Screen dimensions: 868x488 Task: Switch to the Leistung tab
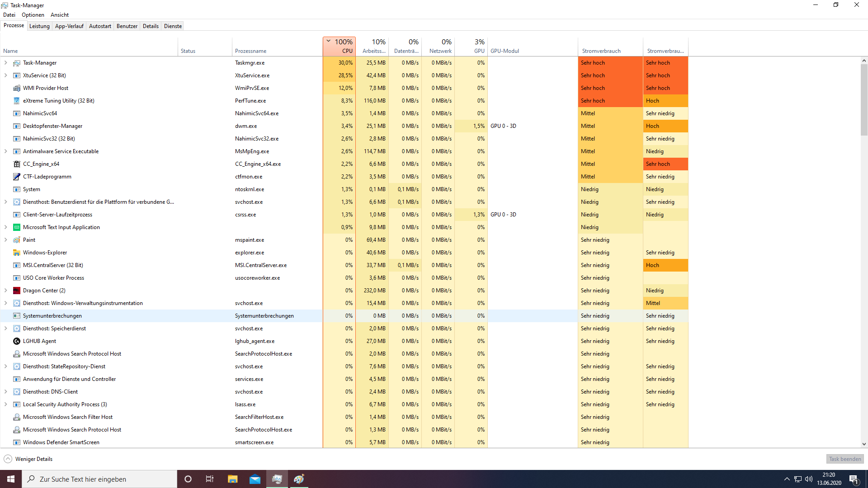click(39, 26)
